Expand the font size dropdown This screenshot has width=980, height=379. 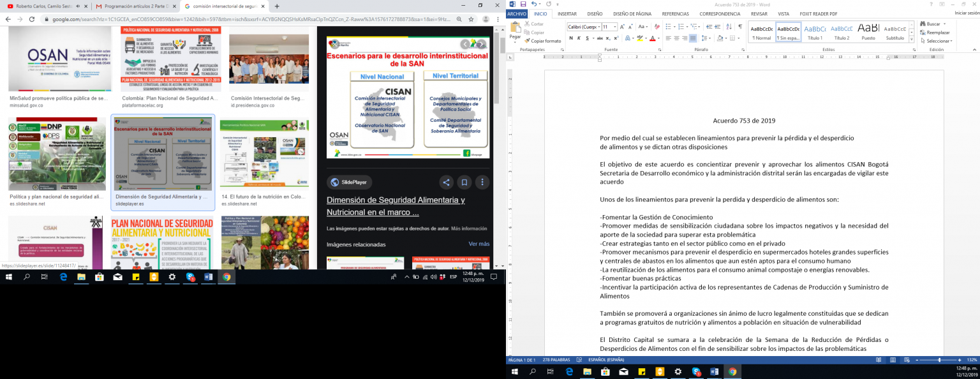(x=614, y=27)
